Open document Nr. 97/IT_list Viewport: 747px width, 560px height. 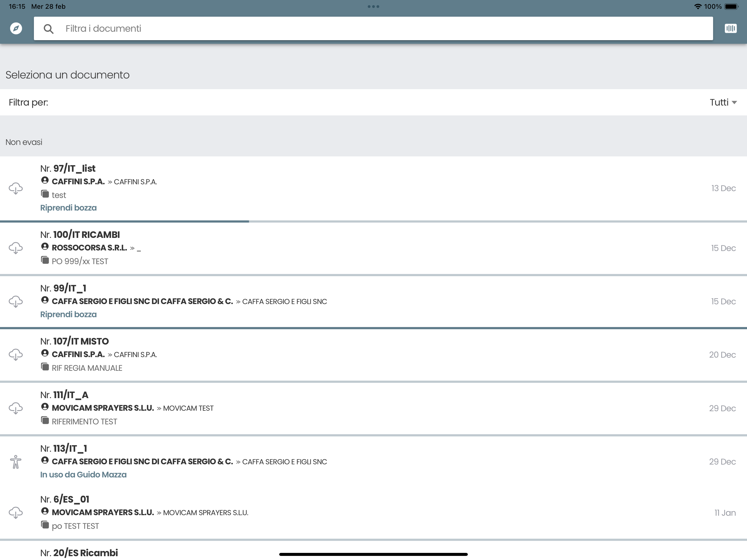(x=373, y=188)
